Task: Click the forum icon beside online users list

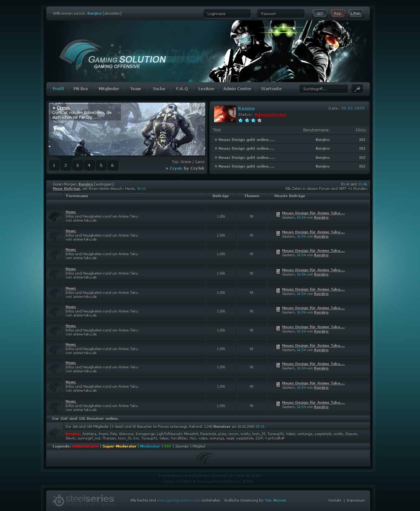Action: pos(55,433)
